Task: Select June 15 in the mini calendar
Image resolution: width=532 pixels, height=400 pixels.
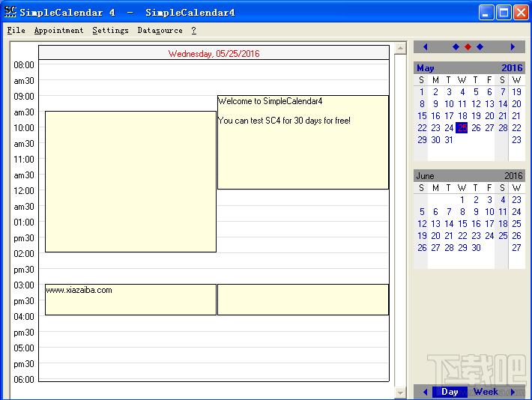Action: 462,223
